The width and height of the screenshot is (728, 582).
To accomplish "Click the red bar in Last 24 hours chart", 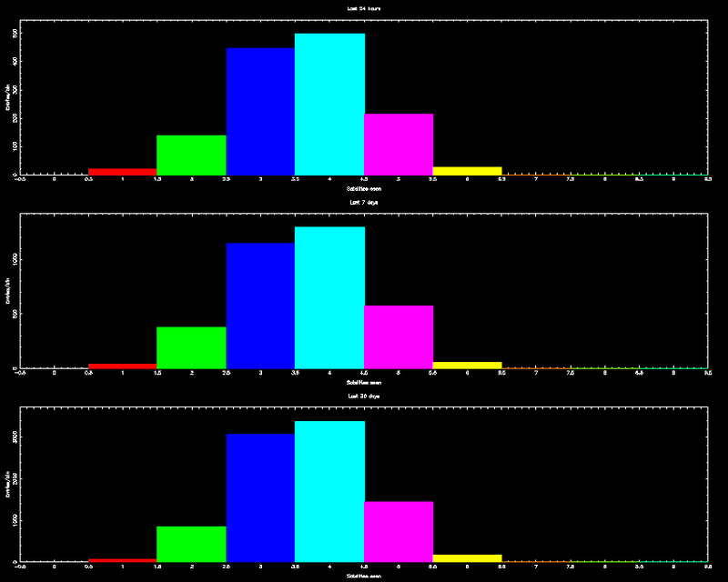I will pyautogui.click(x=122, y=171).
